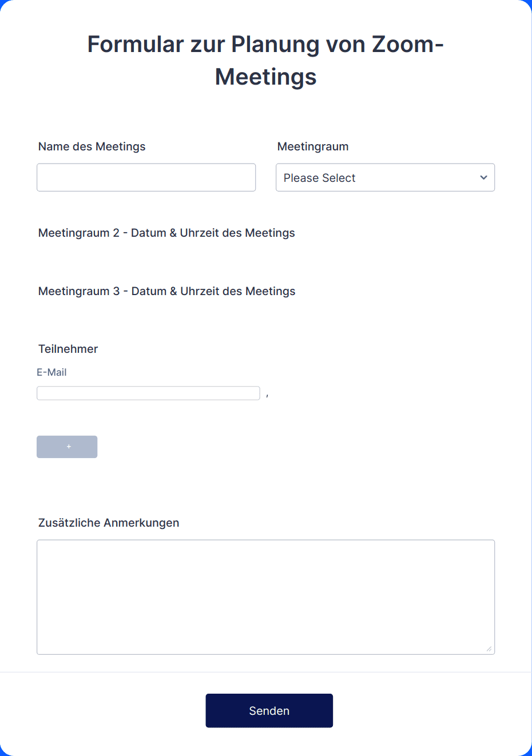Click the small 'E-Mail' sublabel

click(x=51, y=372)
